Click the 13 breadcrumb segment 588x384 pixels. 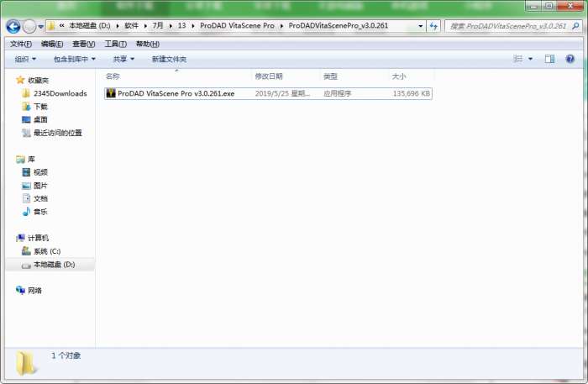(x=182, y=25)
